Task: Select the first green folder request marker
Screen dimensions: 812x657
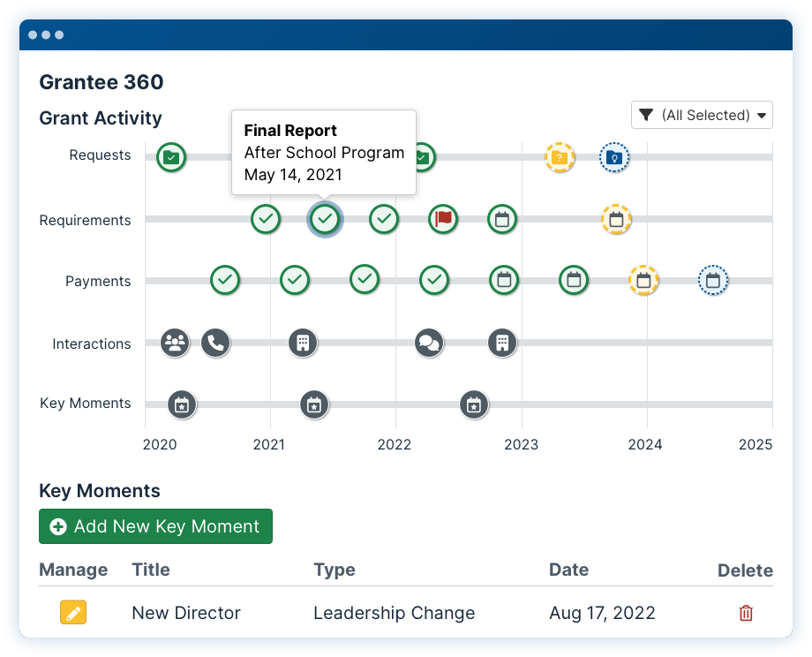Action: 171,157
